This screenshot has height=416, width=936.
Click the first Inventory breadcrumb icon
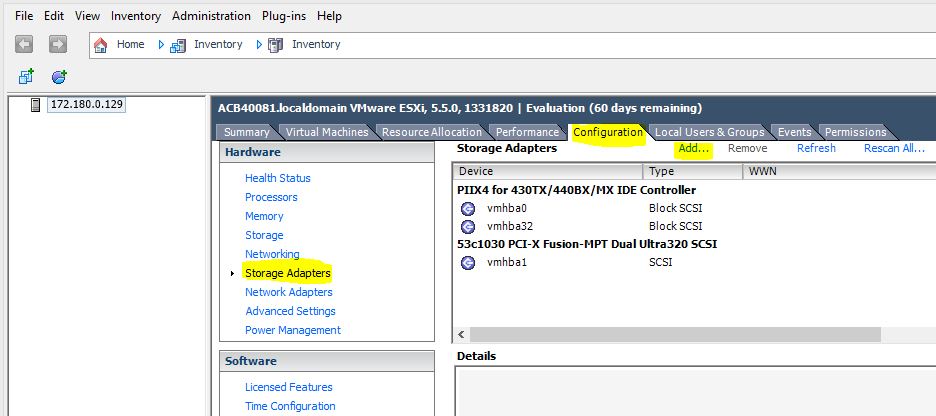pyautogui.click(x=178, y=45)
